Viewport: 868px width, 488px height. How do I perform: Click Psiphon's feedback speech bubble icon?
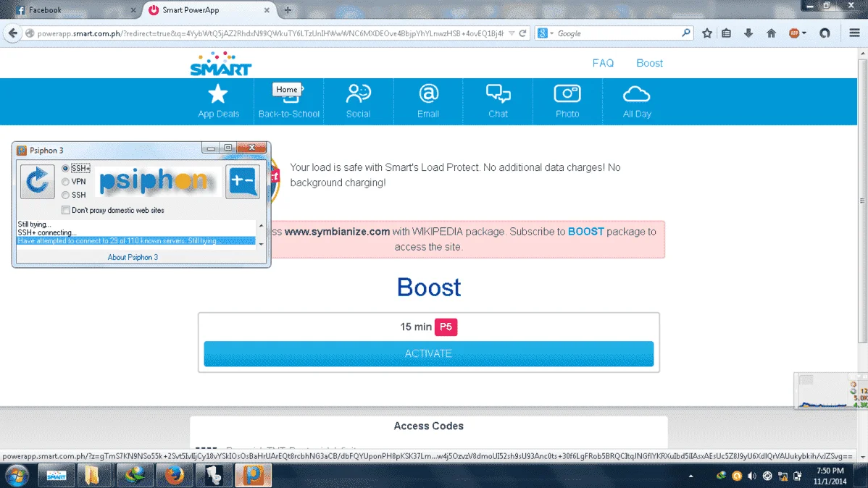tap(243, 182)
